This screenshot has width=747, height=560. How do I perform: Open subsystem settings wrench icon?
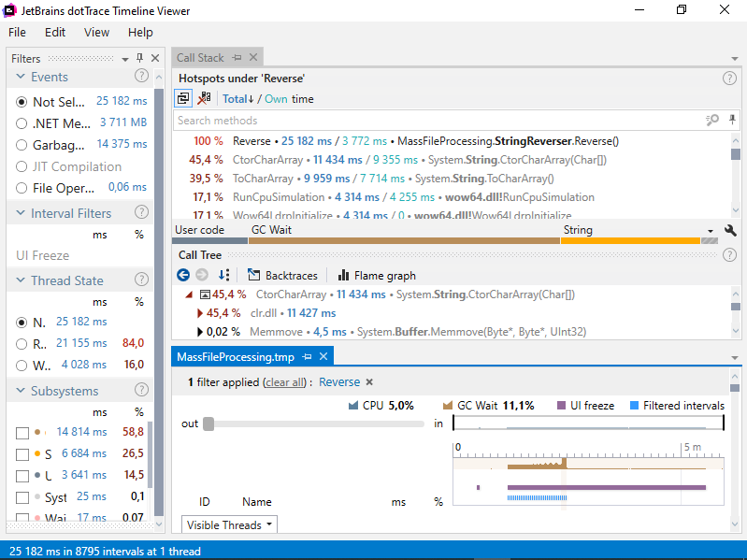(730, 231)
